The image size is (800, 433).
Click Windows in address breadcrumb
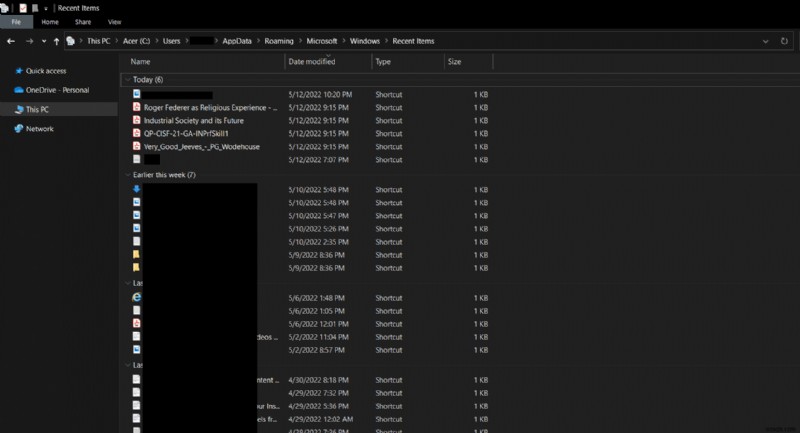[x=365, y=41]
